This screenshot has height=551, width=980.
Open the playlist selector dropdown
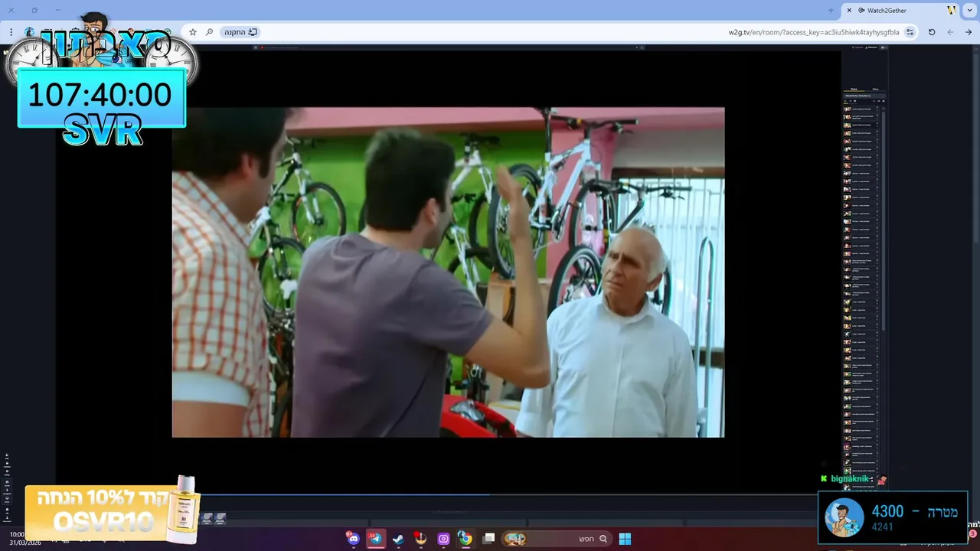point(865,96)
